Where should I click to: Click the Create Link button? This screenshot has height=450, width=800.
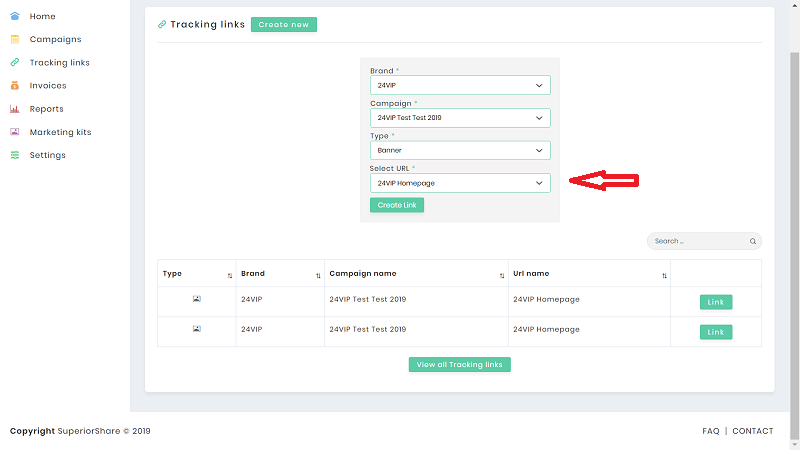click(397, 205)
